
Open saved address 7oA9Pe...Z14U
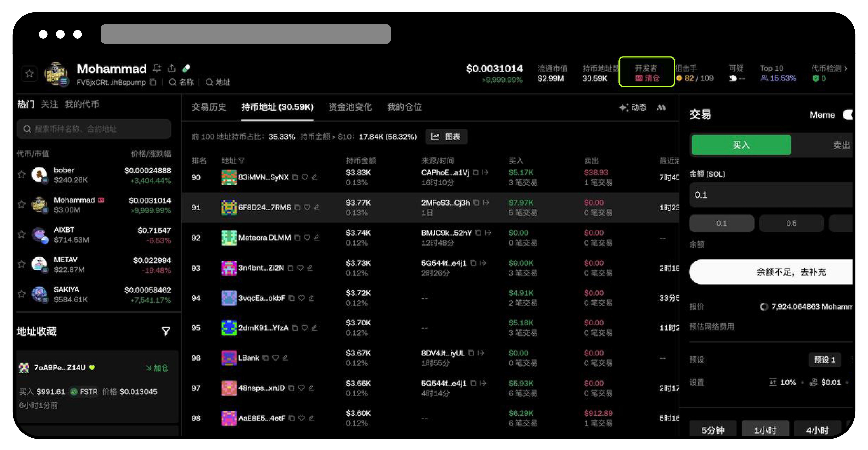pyautogui.click(x=60, y=368)
